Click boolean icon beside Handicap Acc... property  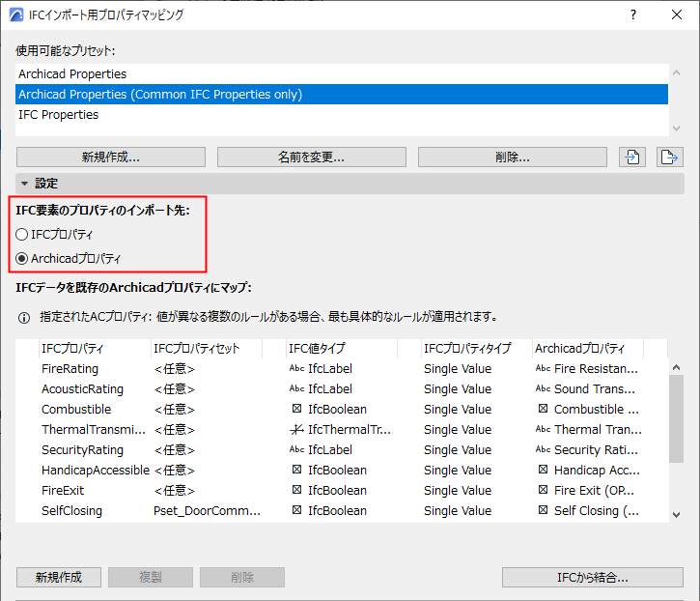(x=543, y=470)
